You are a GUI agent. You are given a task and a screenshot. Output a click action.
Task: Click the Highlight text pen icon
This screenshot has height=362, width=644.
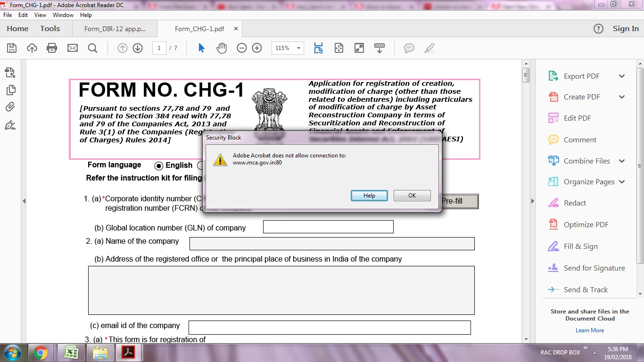429,48
